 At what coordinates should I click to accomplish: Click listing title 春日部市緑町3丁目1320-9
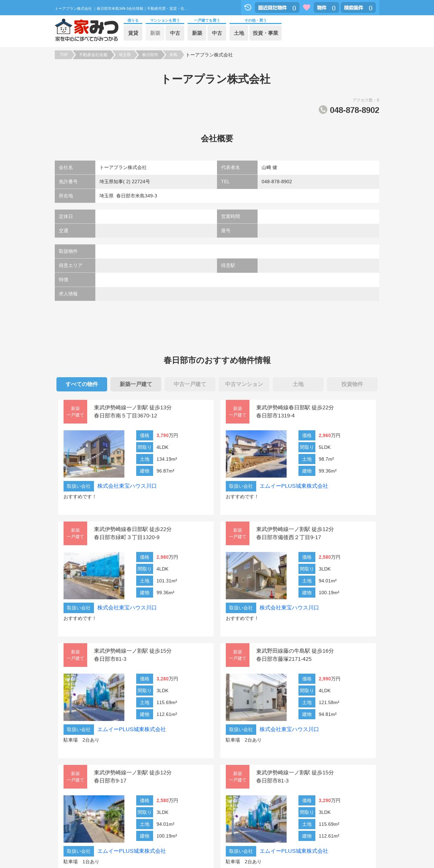[x=127, y=537]
